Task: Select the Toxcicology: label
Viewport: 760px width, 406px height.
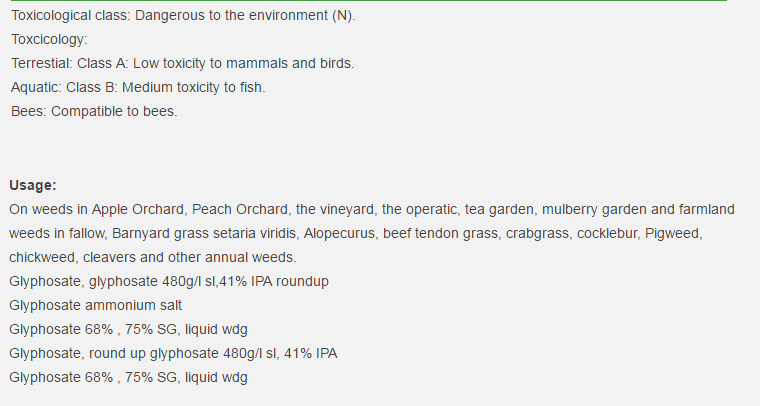Action: [49, 40]
